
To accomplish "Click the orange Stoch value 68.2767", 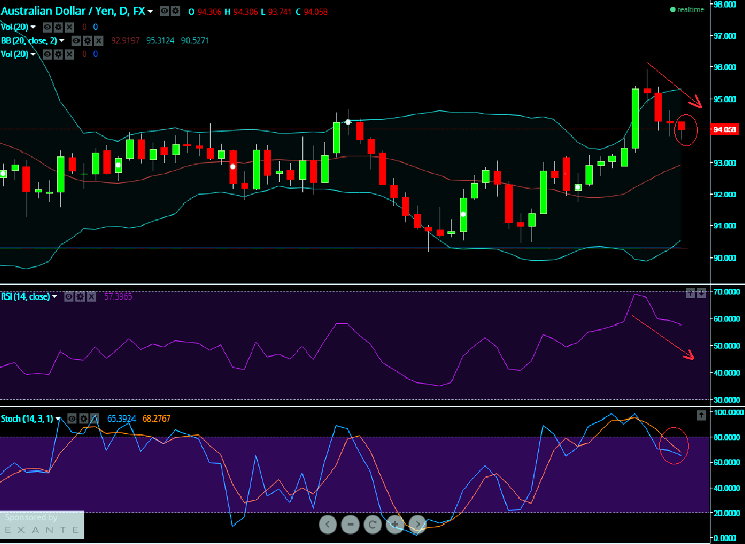I will (156, 419).
